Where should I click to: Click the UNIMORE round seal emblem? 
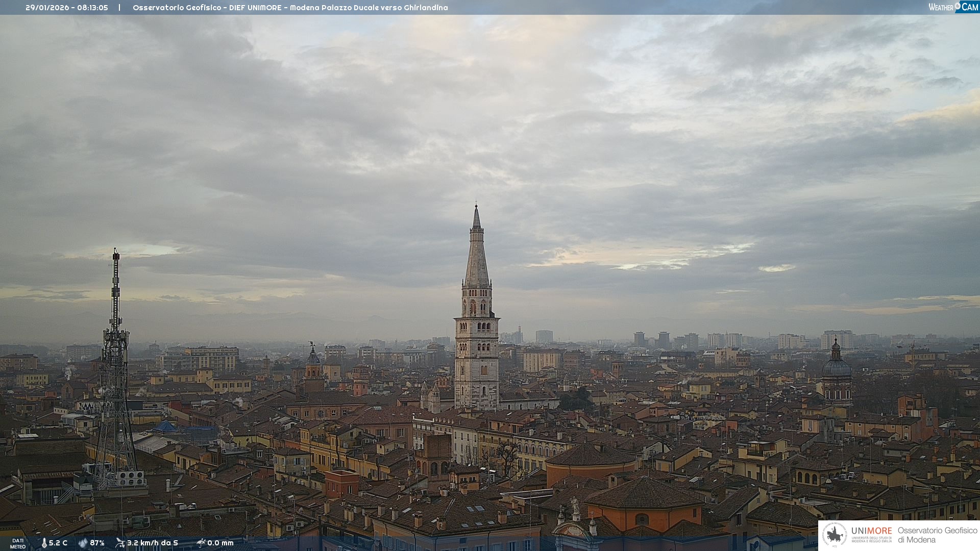[835, 535]
